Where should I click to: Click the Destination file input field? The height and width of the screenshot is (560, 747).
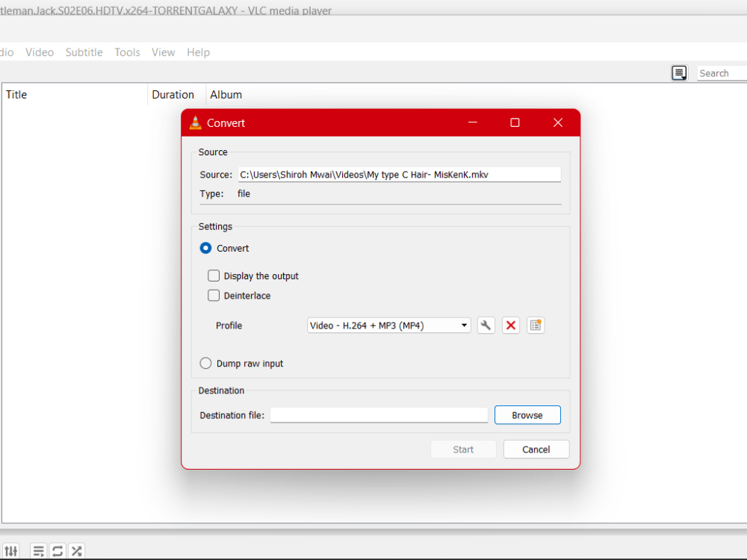[379, 415]
